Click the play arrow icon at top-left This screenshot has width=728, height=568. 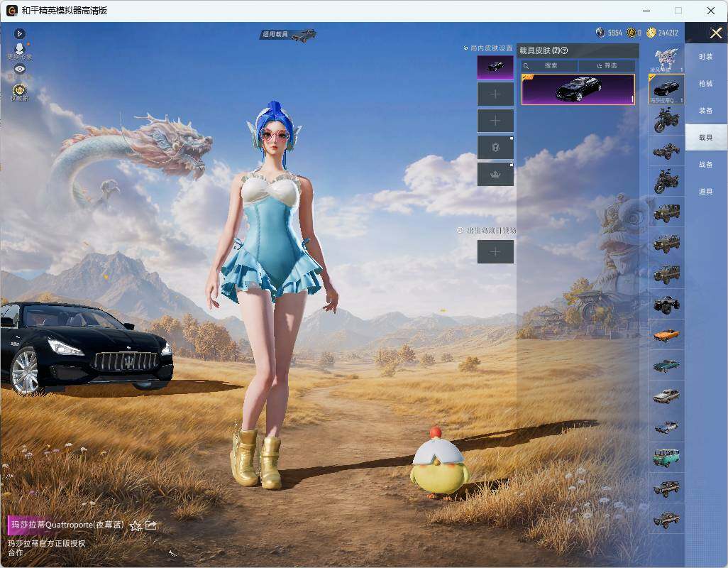(19, 33)
